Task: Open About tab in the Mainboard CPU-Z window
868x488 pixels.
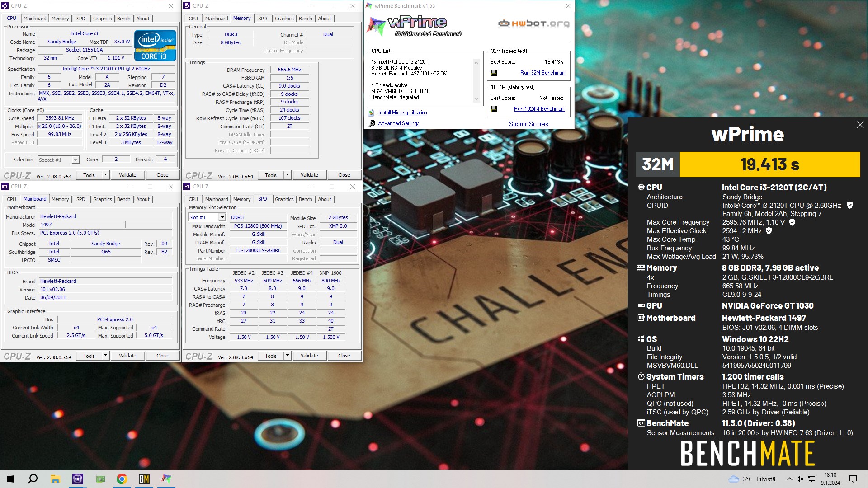Action: click(143, 199)
